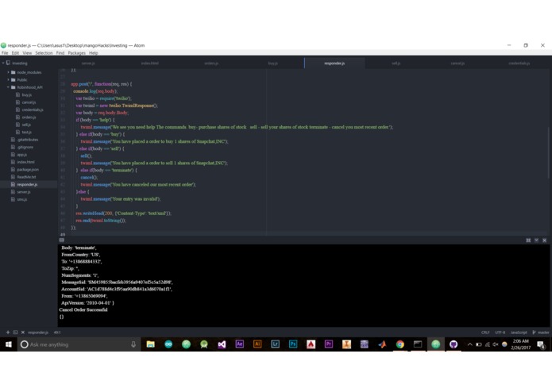
Task: Open credentials.js in the tree view
Action: tap(33, 110)
